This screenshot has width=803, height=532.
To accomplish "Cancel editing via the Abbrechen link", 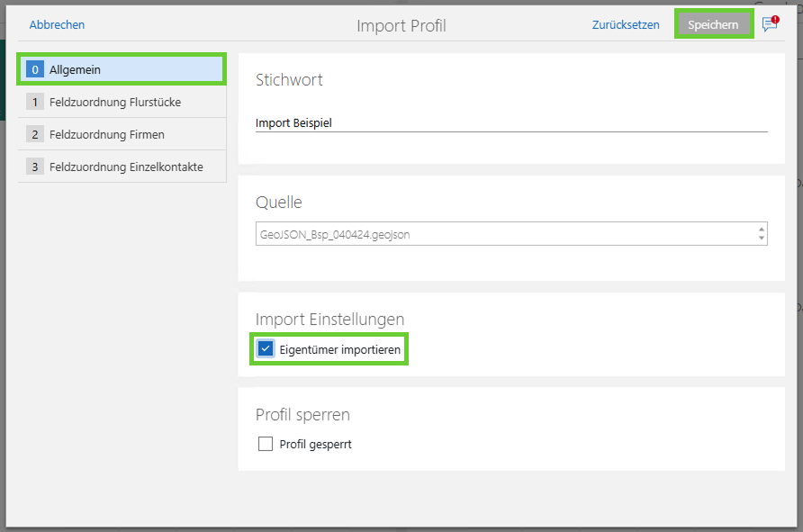I will click(x=57, y=24).
